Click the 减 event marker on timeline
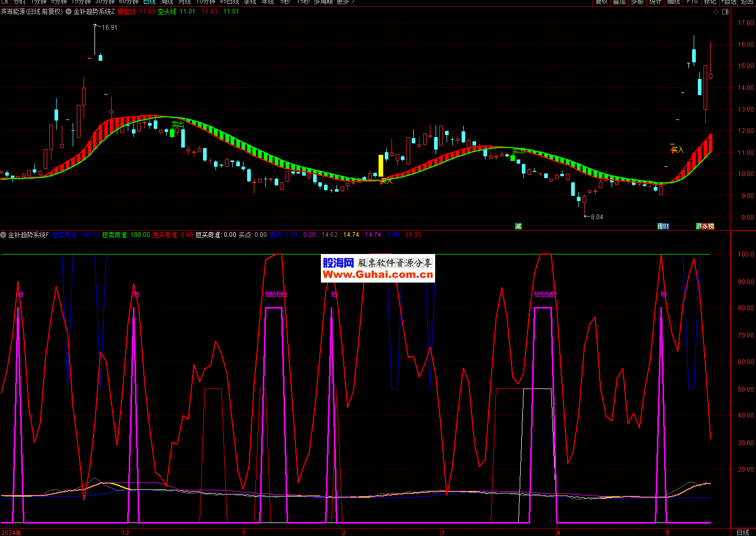 click(x=518, y=226)
